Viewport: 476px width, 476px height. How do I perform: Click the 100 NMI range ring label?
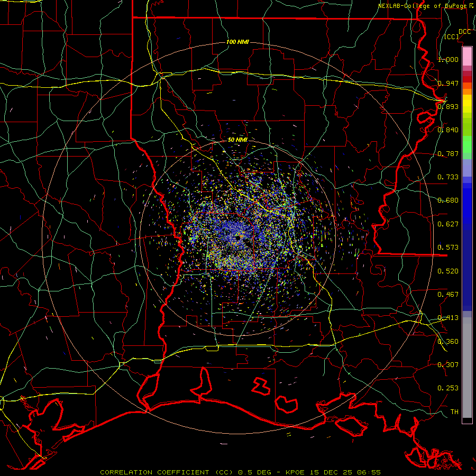click(x=237, y=42)
